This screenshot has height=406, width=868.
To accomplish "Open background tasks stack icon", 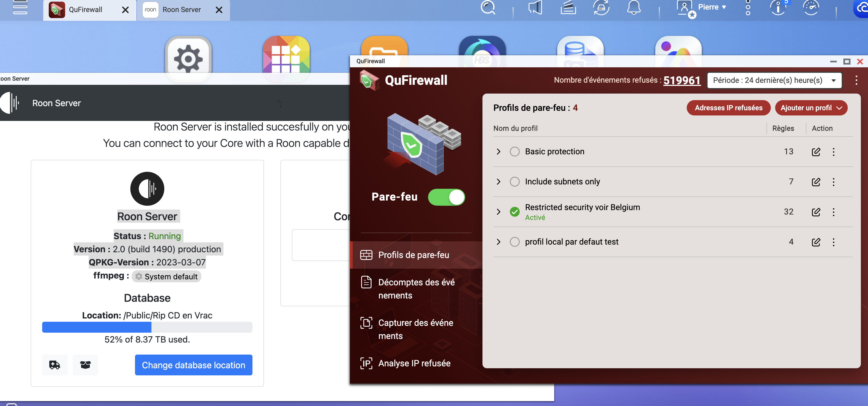I will (568, 7).
